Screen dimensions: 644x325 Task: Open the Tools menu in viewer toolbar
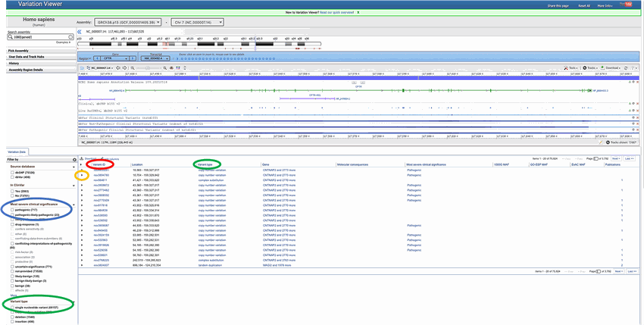571,67
